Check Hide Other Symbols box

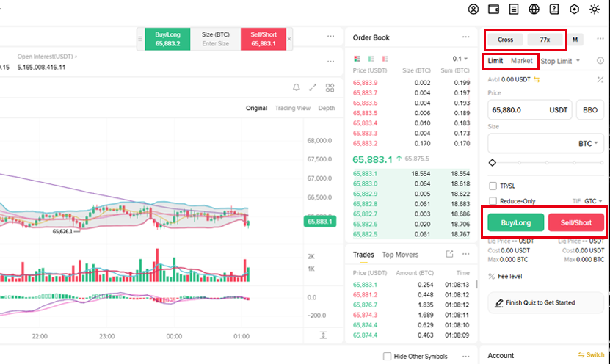tap(387, 356)
